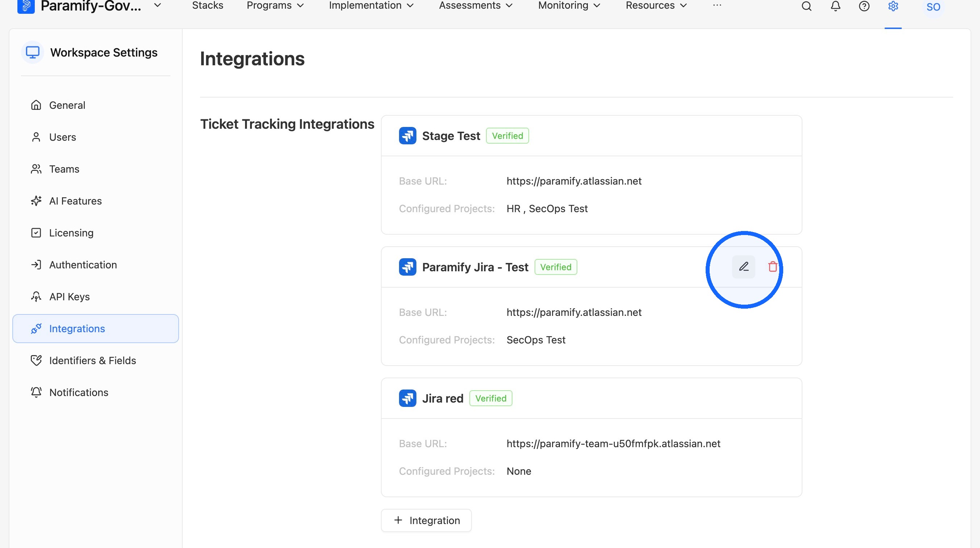This screenshot has width=980, height=548.
Task: Open notifications bell in top bar
Action: click(x=835, y=6)
